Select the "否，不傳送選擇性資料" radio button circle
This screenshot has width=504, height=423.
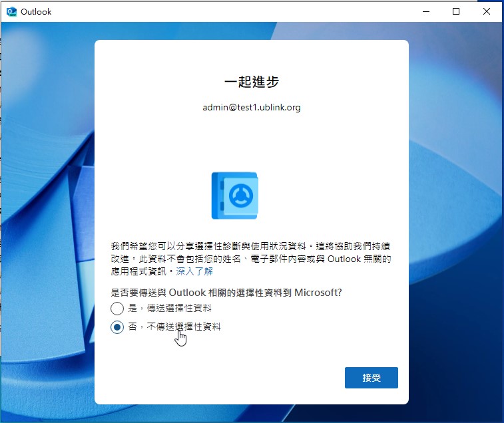pos(117,327)
